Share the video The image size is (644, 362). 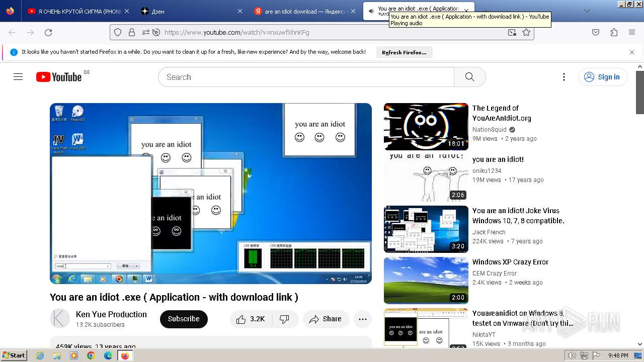[326, 319]
